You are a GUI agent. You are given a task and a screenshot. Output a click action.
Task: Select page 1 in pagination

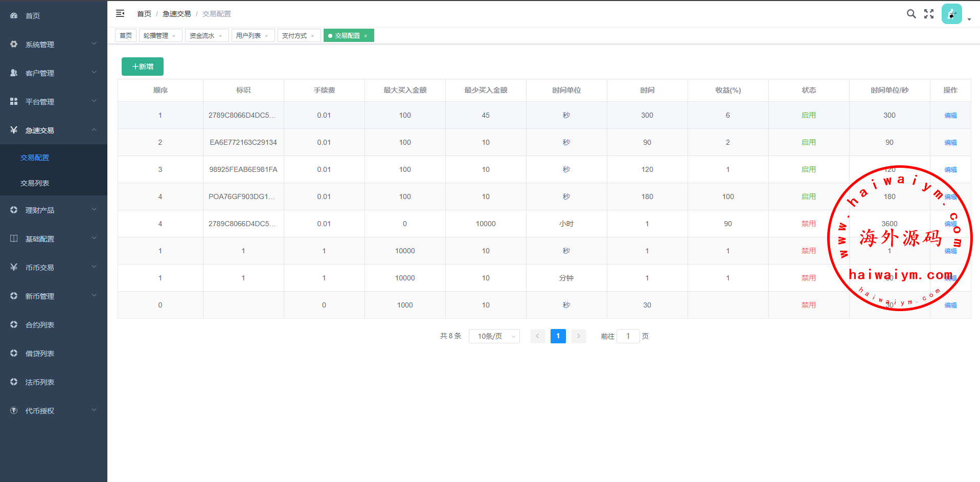[x=558, y=336]
